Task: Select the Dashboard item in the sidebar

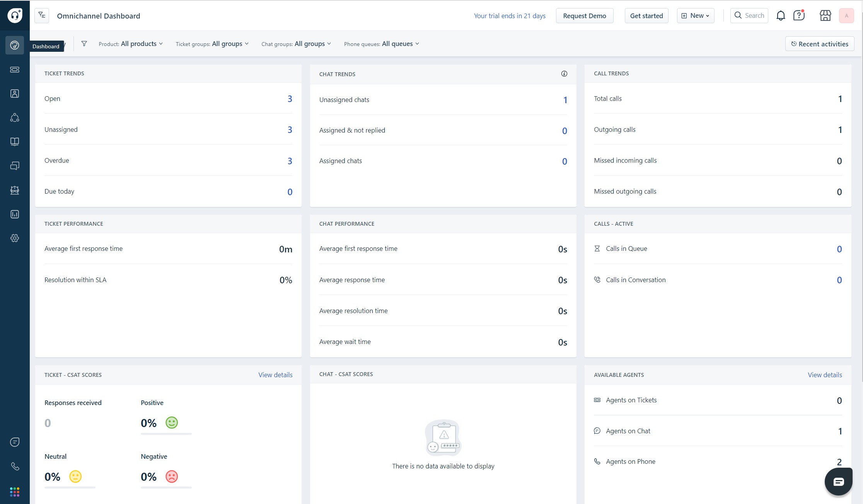Action: coord(15,45)
